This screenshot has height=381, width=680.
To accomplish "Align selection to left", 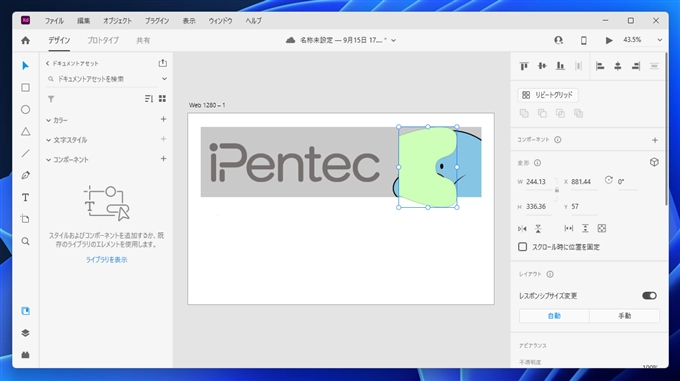I will tap(600, 66).
